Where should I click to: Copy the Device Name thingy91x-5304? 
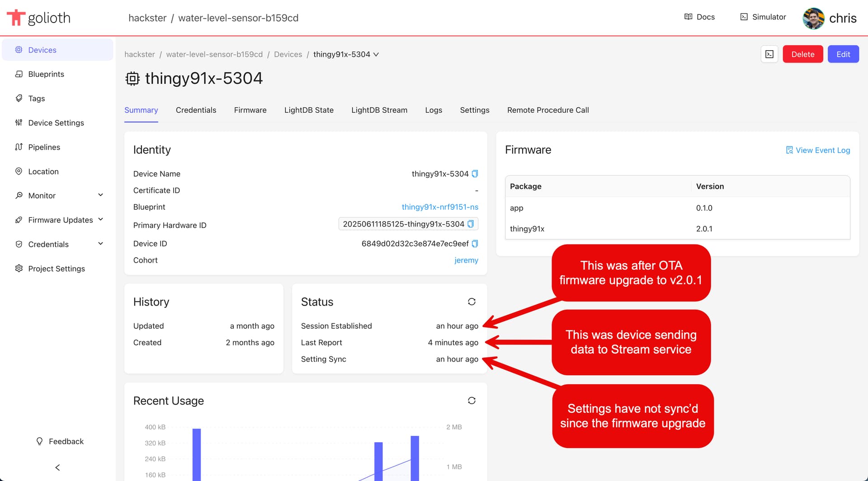475,174
